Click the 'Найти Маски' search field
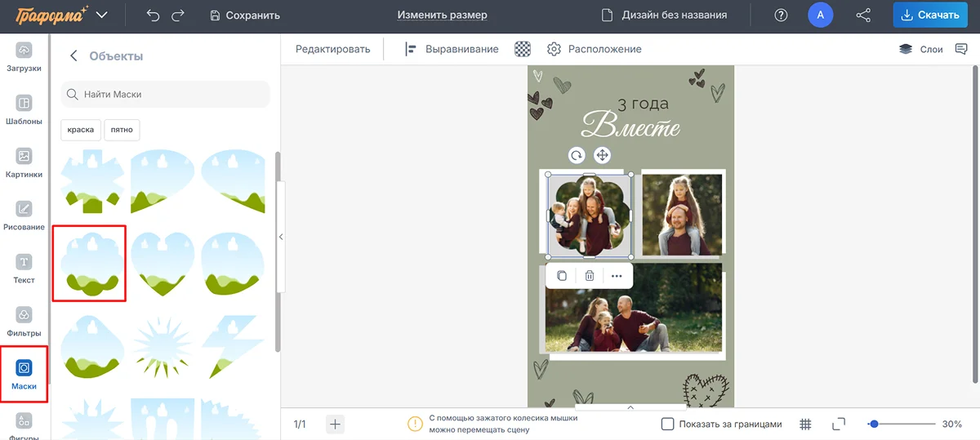Image resolution: width=980 pixels, height=440 pixels. (x=171, y=94)
